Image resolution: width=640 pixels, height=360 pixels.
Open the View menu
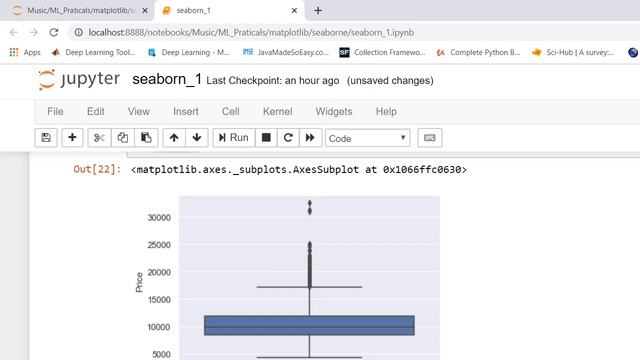[138, 111]
